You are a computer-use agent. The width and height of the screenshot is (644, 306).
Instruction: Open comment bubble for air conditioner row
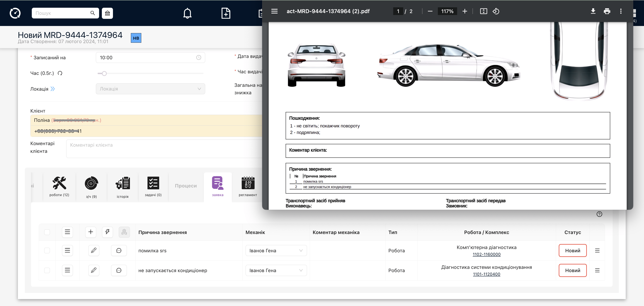click(119, 270)
